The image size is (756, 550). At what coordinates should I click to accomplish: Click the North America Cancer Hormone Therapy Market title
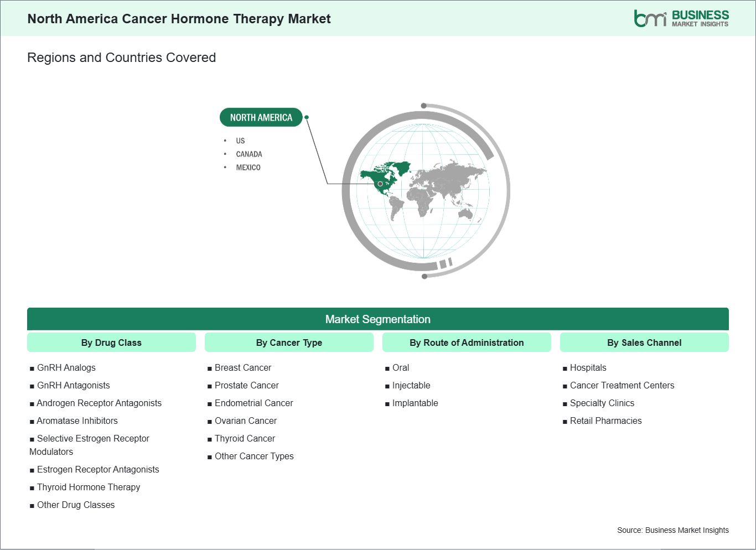(x=179, y=19)
